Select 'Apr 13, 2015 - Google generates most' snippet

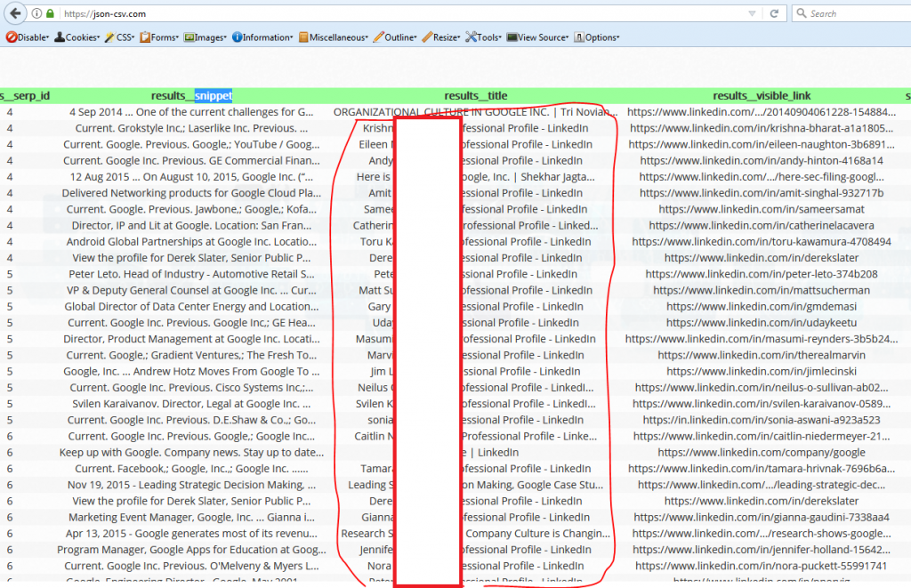point(192,536)
